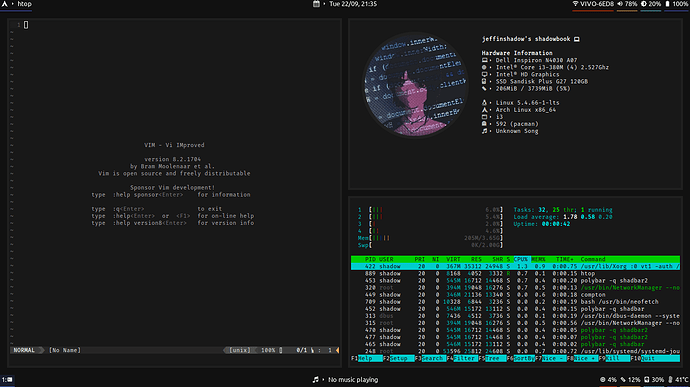Viewport: 690px width, 387px height.
Task: Click the Mem usage meter in htop
Action: point(430,238)
